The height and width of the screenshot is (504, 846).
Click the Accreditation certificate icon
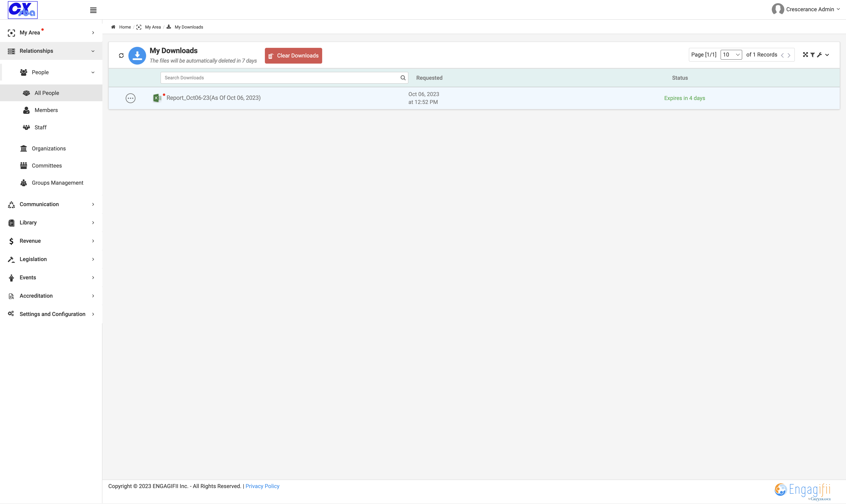point(11,296)
